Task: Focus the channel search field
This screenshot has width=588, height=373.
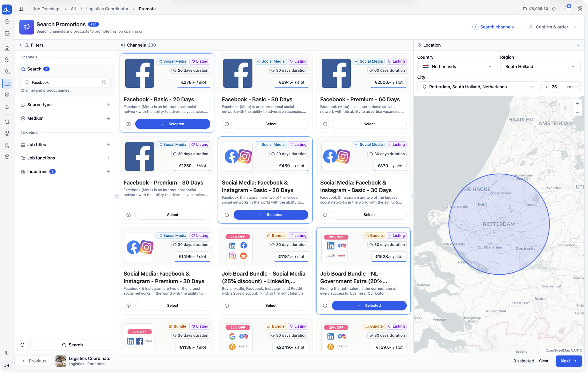Action: [65, 83]
